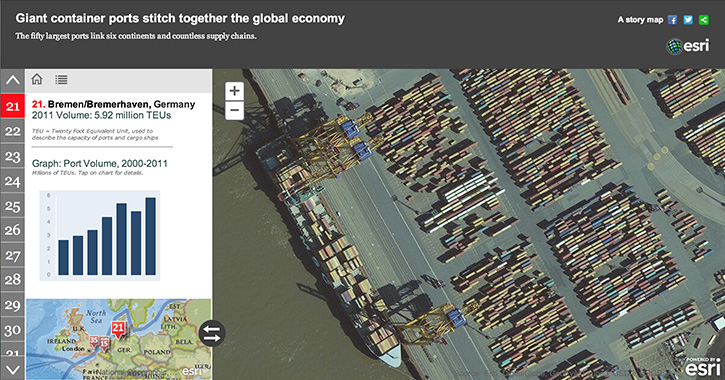This screenshot has width=725, height=380.
Task: Click the Bremen/Bremerhaven, Germany title
Action: [121, 104]
